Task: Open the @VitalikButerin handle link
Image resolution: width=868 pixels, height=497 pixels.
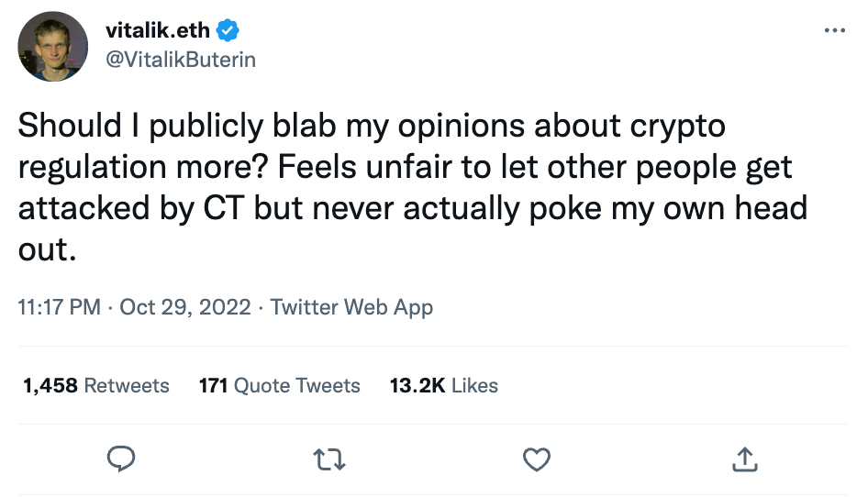Action: pyautogui.click(x=181, y=60)
